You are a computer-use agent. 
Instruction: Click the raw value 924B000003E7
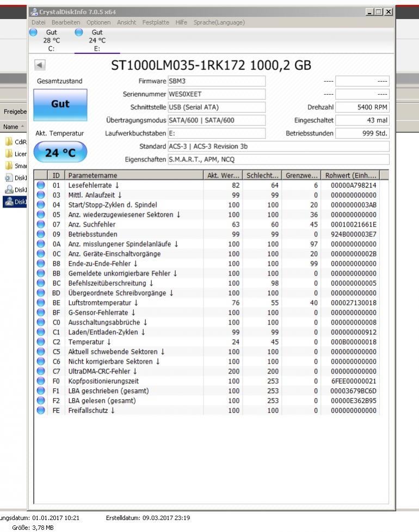coord(354,234)
